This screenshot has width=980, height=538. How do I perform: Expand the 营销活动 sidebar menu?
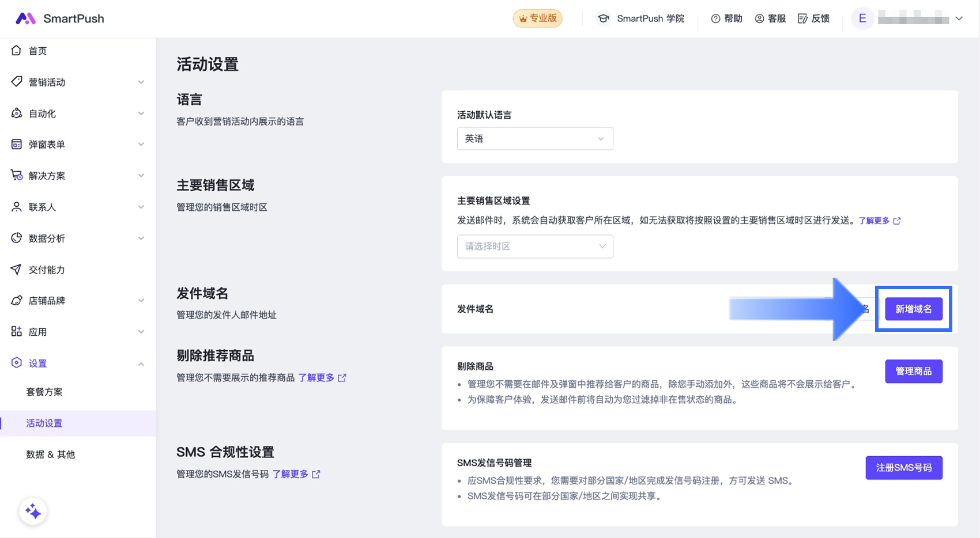77,82
